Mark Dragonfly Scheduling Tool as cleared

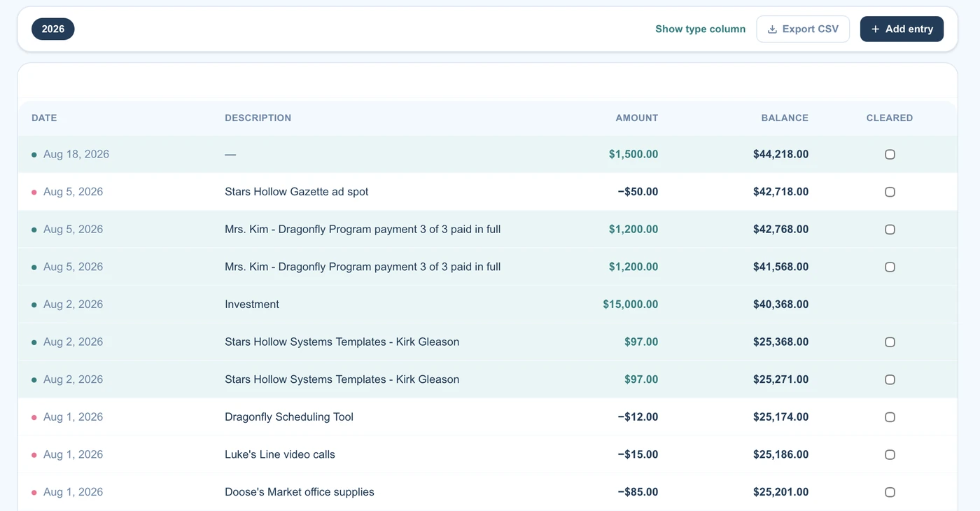(x=890, y=417)
